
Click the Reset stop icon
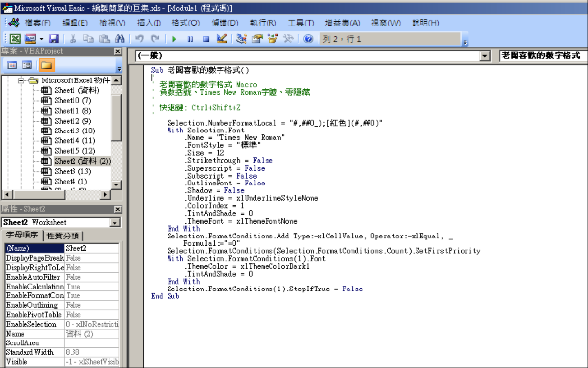click(206, 39)
